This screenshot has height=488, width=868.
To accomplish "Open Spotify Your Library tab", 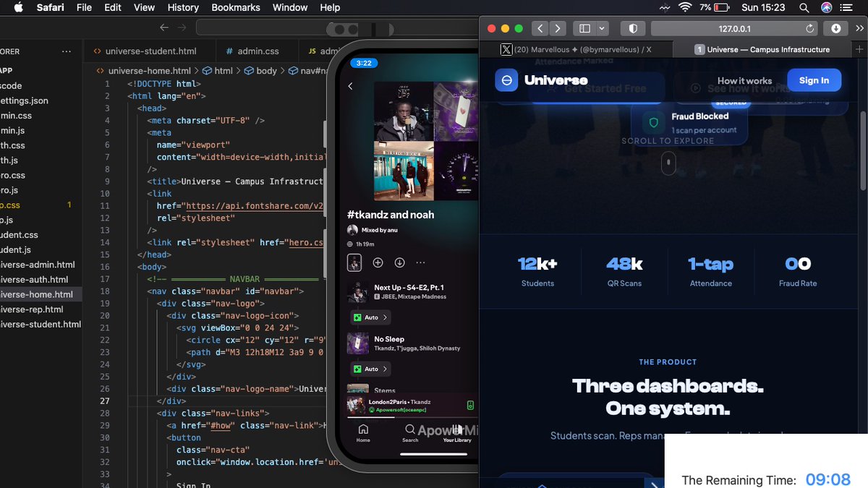I will click(x=457, y=433).
